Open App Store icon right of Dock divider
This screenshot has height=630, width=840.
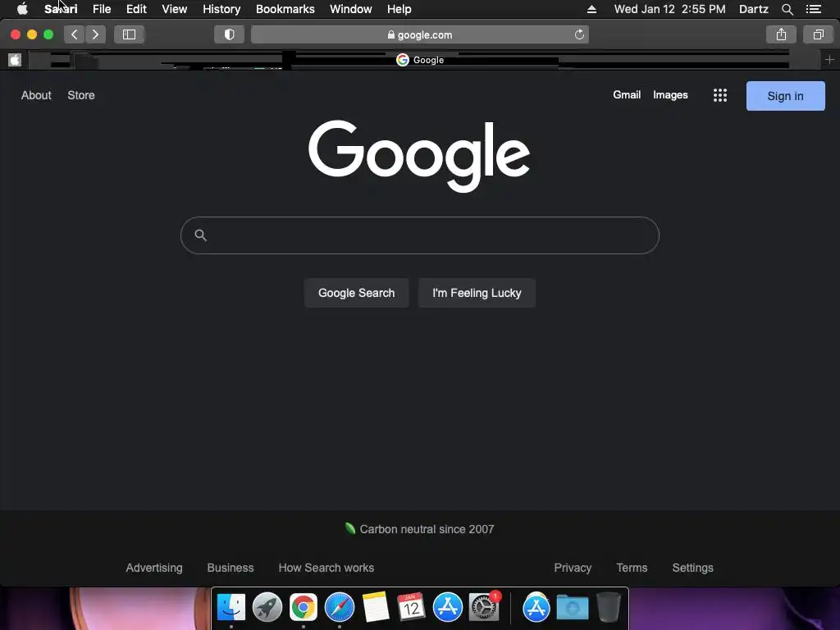[x=536, y=608]
